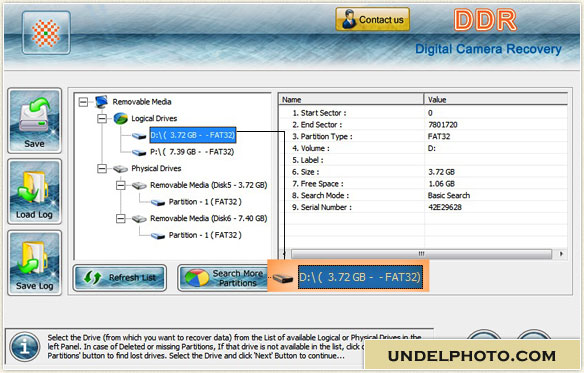The width and height of the screenshot is (584, 373).
Task: Click the drive icon beside D:\ entry in the tree
Action: tap(139, 136)
